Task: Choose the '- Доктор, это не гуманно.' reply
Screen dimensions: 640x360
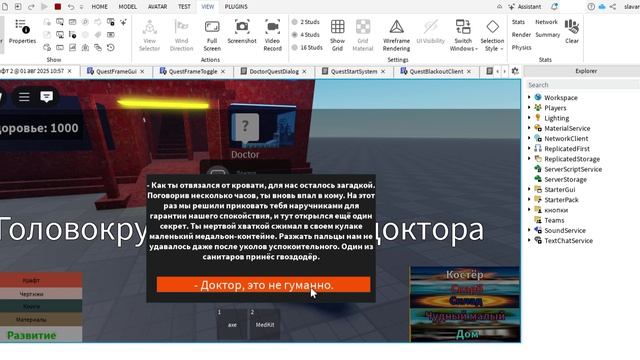Action: [x=263, y=284]
